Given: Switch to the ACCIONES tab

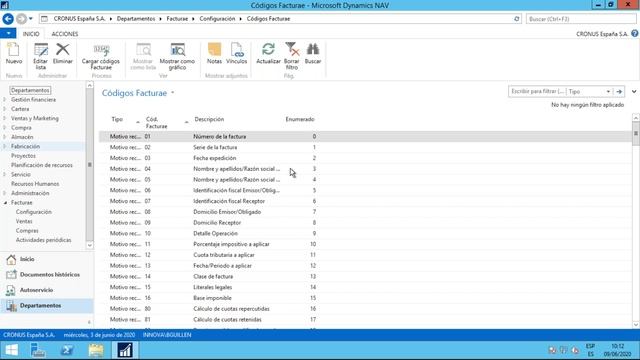Looking at the screenshot, I should click(64, 34).
